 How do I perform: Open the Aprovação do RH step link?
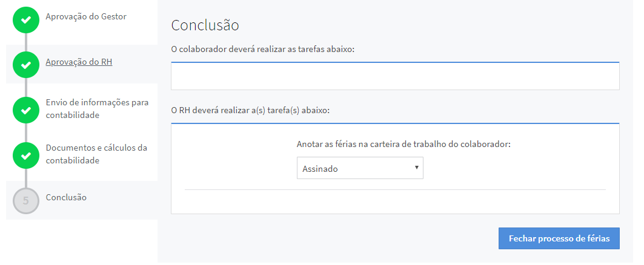tap(79, 62)
